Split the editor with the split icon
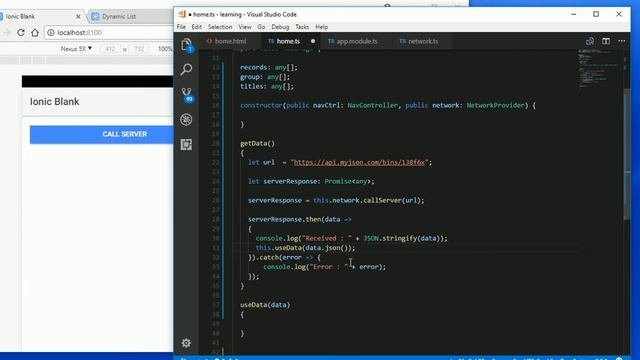 point(606,41)
